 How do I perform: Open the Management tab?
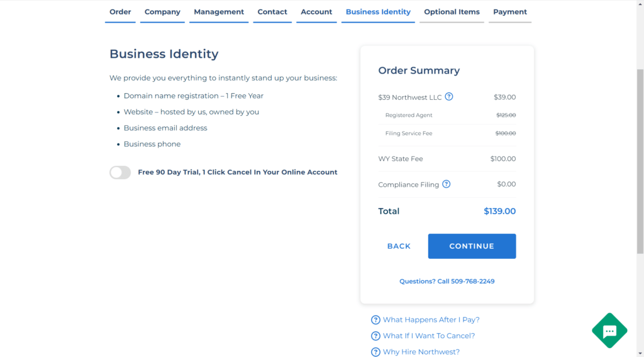pyautogui.click(x=219, y=12)
